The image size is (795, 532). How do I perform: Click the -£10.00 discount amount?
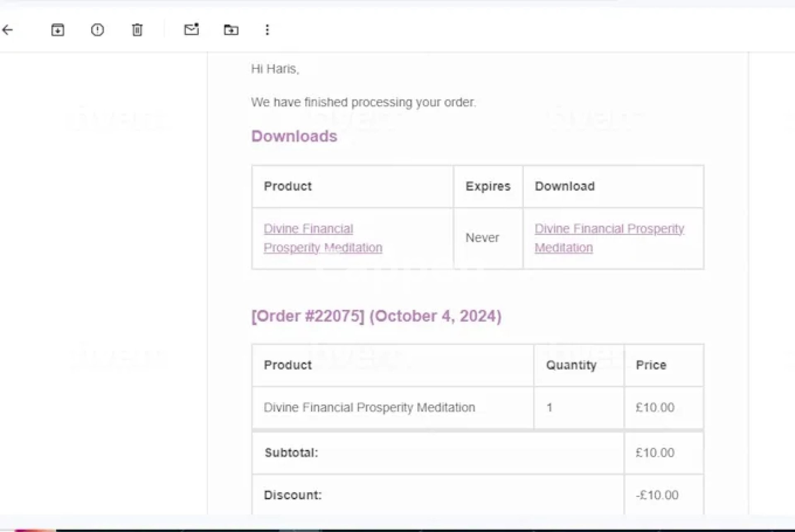click(x=657, y=495)
